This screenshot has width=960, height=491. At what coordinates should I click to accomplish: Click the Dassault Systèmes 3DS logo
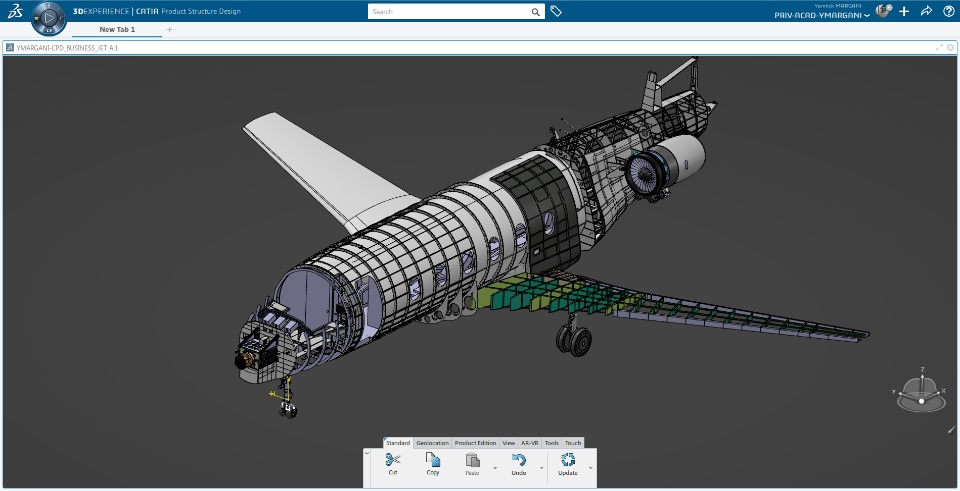click(x=15, y=11)
